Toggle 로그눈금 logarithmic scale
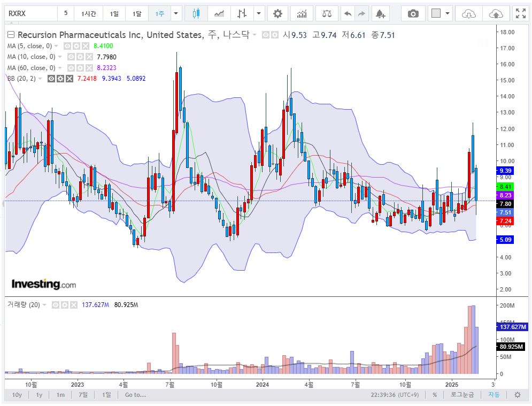This screenshot has width=532, height=406. (x=462, y=395)
